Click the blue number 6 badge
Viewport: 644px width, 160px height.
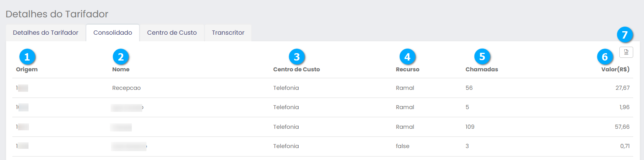[x=605, y=57]
